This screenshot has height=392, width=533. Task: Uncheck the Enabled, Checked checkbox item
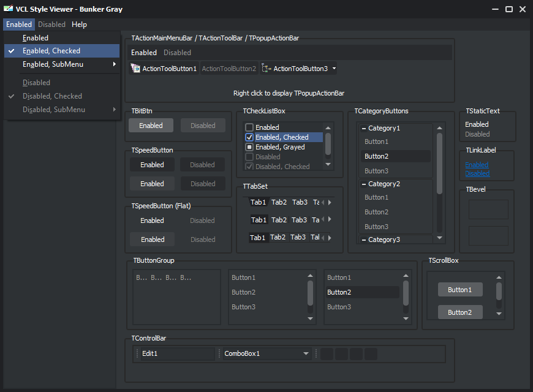(249, 137)
